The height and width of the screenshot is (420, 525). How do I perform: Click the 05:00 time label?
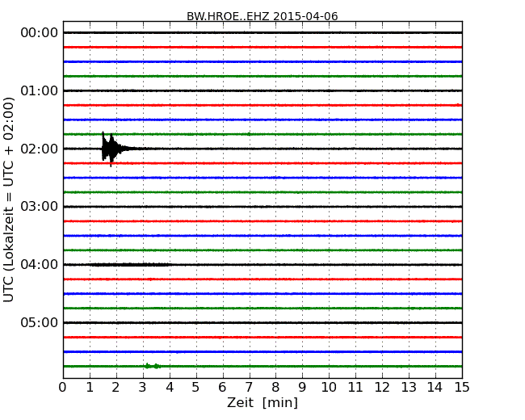[x=40, y=322]
